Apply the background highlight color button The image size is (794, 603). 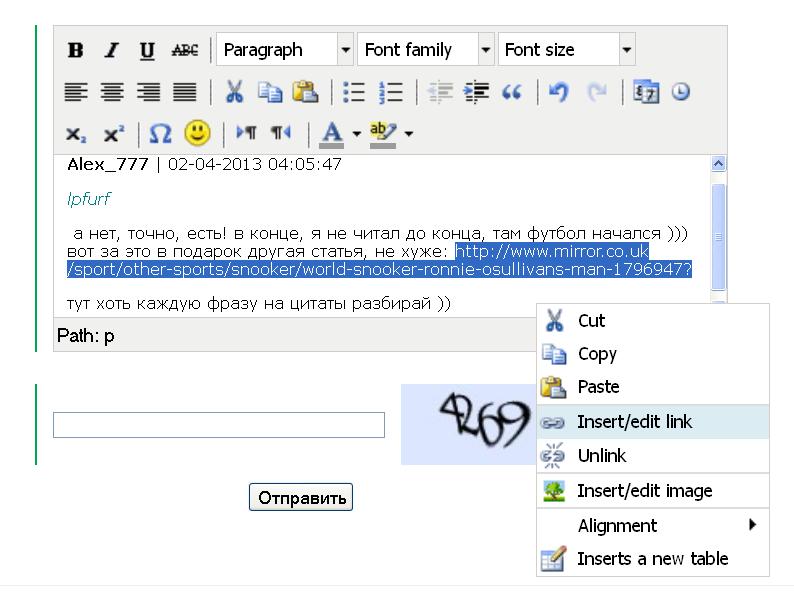pos(383,134)
